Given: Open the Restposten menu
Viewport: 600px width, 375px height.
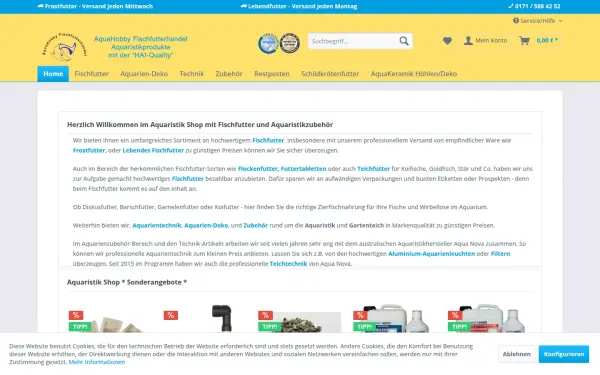Looking at the screenshot, I should (x=272, y=74).
